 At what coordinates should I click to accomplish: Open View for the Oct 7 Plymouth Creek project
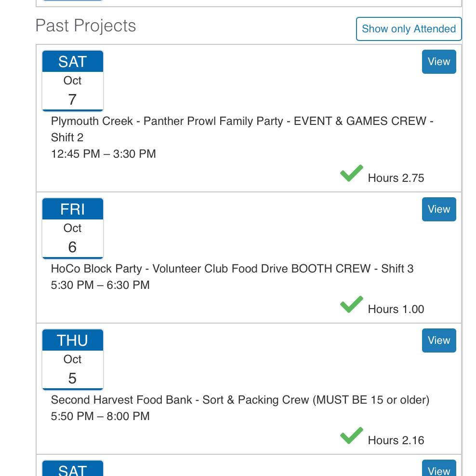pyautogui.click(x=438, y=62)
